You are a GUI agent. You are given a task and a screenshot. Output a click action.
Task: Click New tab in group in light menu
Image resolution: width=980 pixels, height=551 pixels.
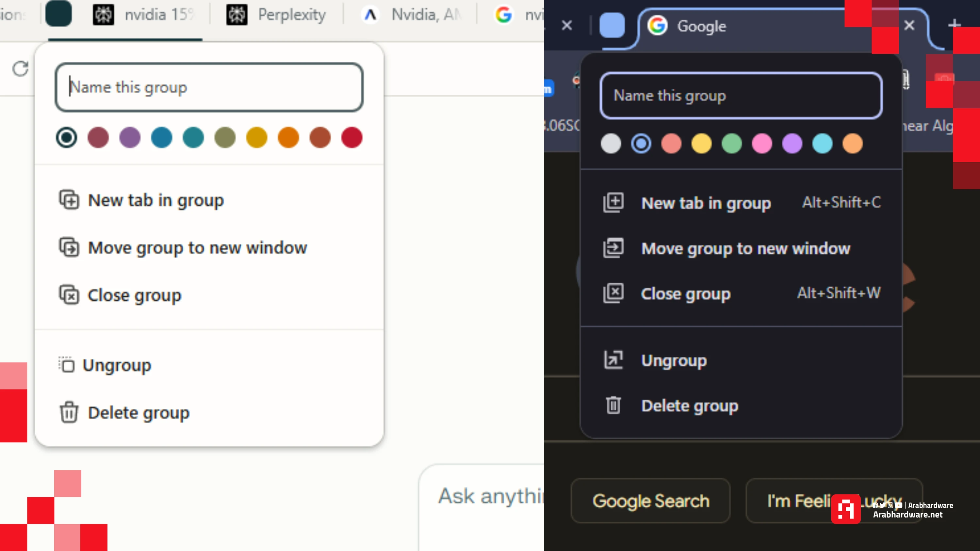tap(209, 200)
